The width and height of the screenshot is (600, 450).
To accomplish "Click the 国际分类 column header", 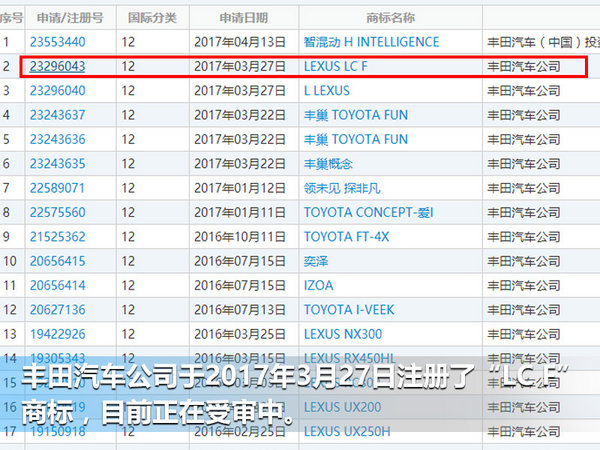I will coord(152,18).
